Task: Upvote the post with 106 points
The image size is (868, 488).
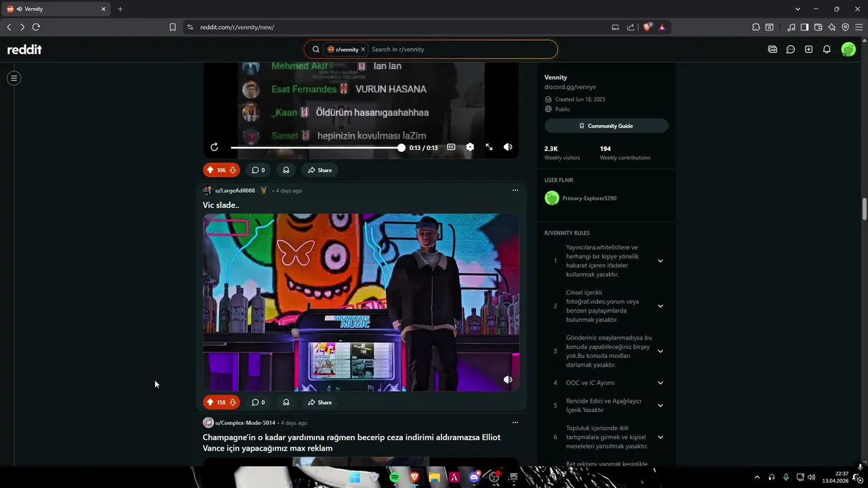Action: pos(210,170)
